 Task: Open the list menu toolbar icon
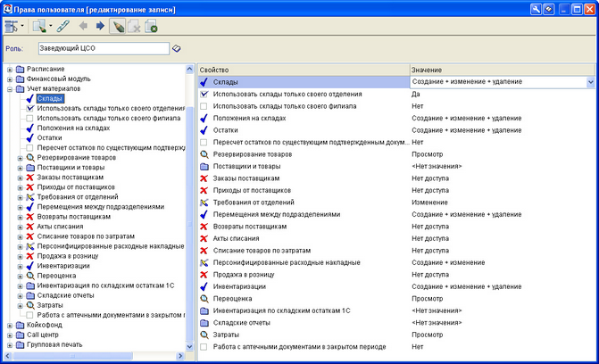tap(11, 27)
